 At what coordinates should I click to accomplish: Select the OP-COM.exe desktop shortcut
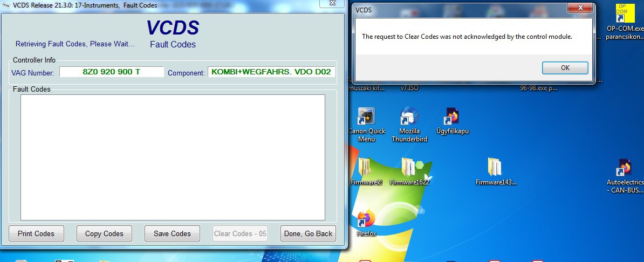[625, 23]
